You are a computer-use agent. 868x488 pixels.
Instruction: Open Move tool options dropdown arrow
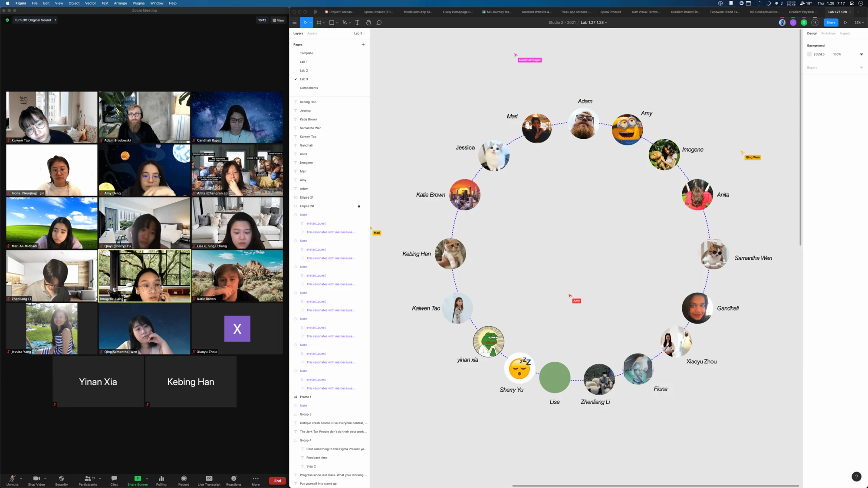pos(310,23)
